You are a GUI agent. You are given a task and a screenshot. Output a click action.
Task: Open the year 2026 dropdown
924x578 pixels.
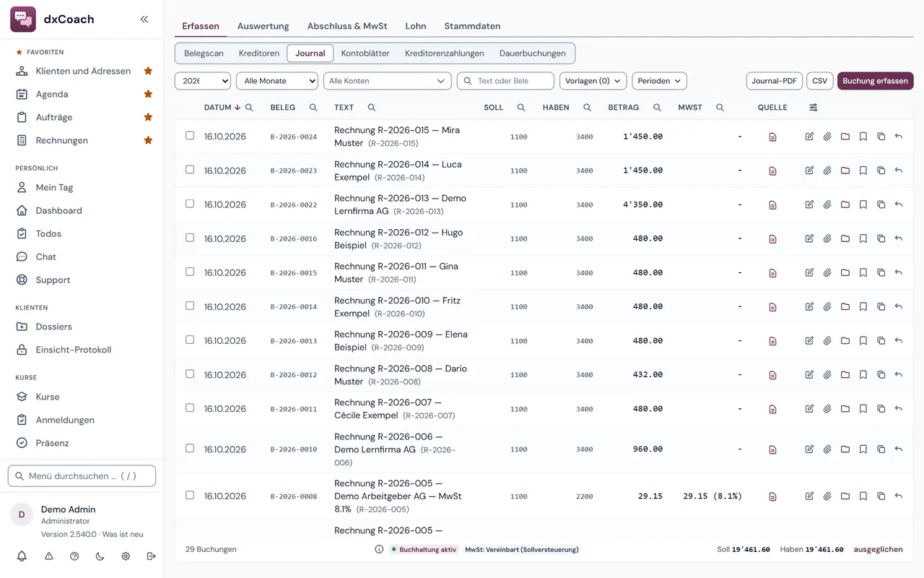click(x=203, y=81)
